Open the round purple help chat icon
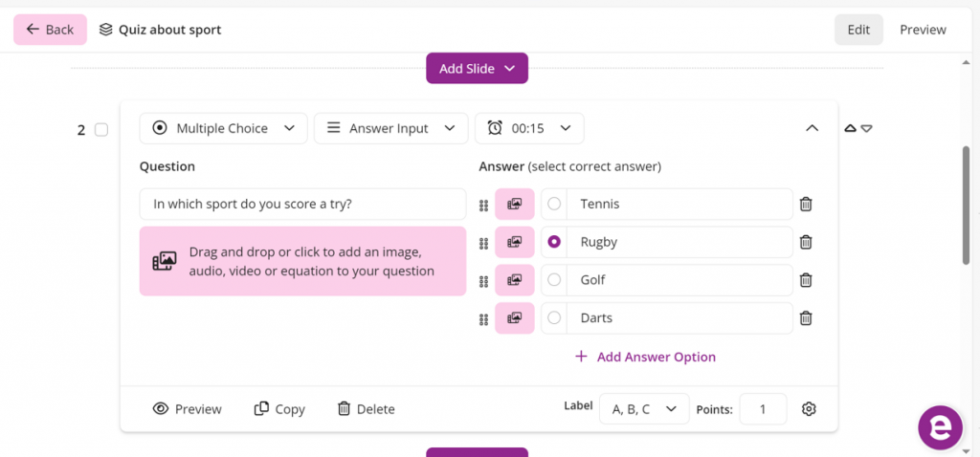The height and width of the screenshot is (457, 980). coord(940,427)
